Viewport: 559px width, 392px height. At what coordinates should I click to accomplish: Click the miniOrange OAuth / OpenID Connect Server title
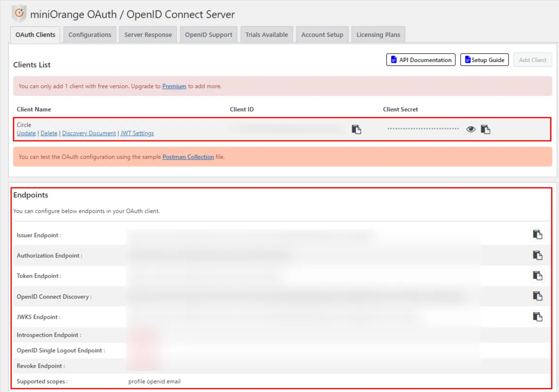click(132, 14)
